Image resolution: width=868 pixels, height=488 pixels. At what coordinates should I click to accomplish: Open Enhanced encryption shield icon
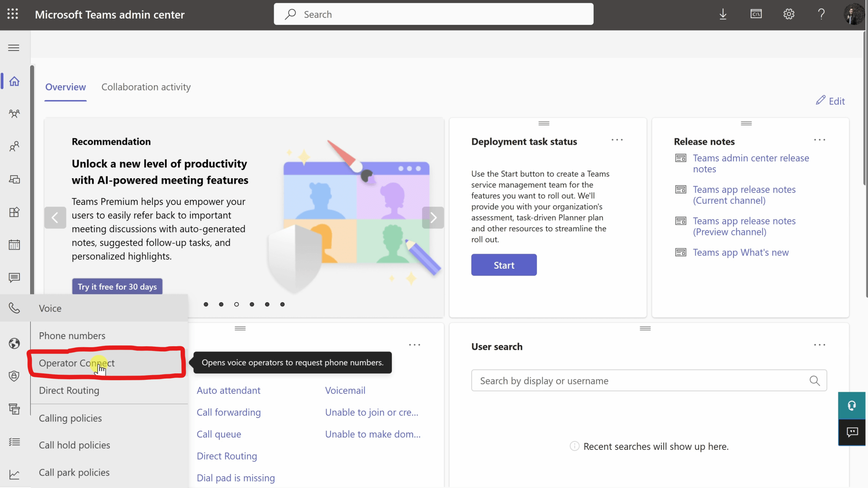pyautogui.click(x=14, y=376)
